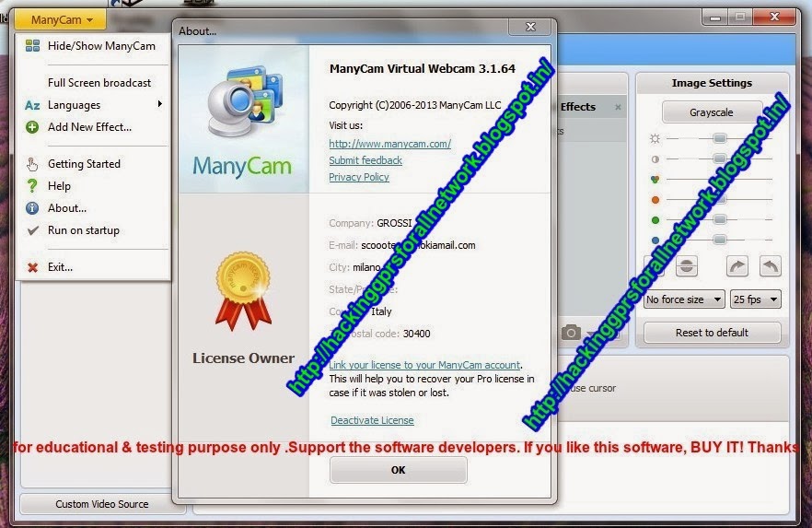
Task: Open the ManyCam main menu dropdown
Action: pos(61,19)
